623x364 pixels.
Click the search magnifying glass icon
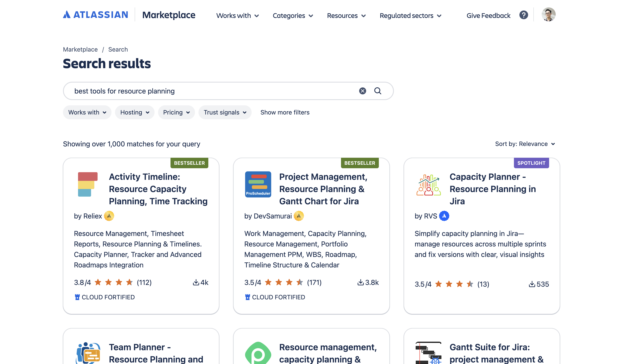coord(378,91)
